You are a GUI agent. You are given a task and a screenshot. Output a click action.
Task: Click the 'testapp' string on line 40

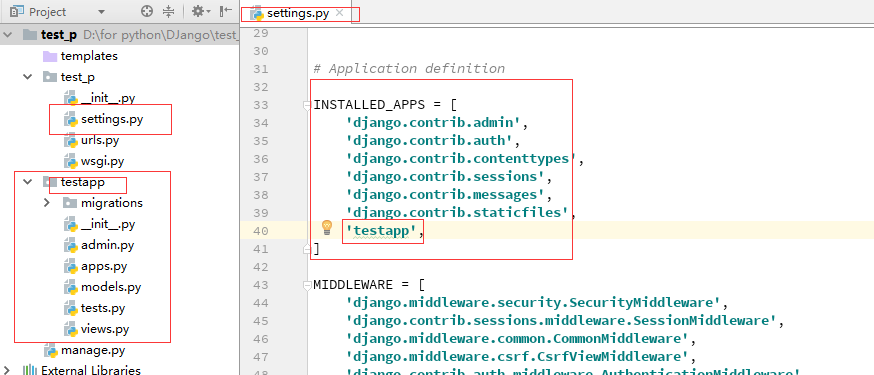tap(382, 231)
